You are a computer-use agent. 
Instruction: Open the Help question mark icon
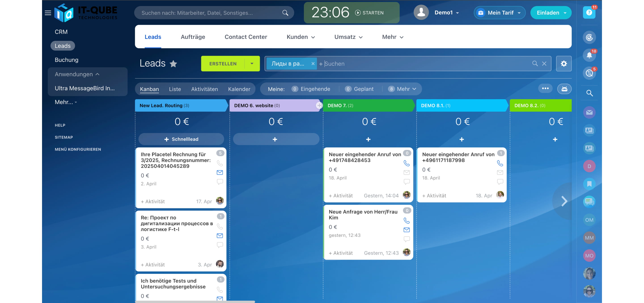(589, 12)
